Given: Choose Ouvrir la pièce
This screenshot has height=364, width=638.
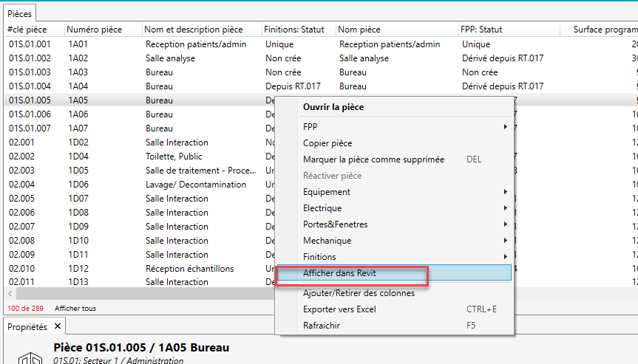Looking at the screenshot, I should pos(333,107).
